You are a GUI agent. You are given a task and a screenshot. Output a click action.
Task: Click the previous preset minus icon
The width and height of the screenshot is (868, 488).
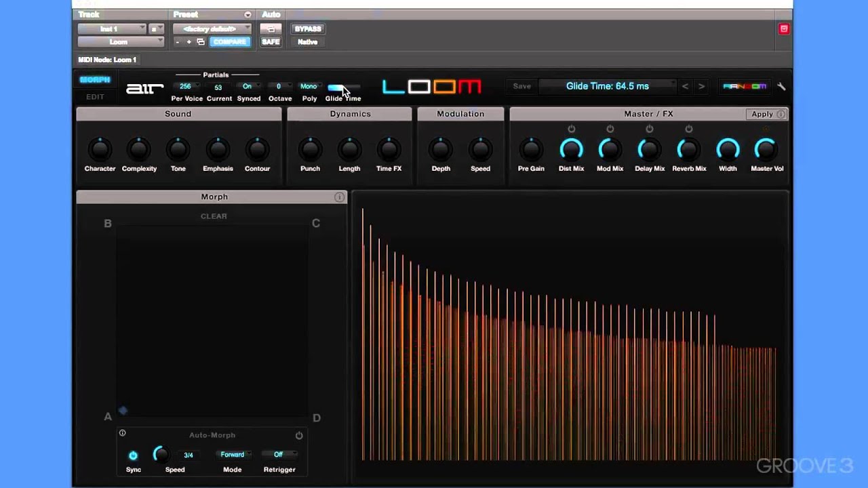178,42
